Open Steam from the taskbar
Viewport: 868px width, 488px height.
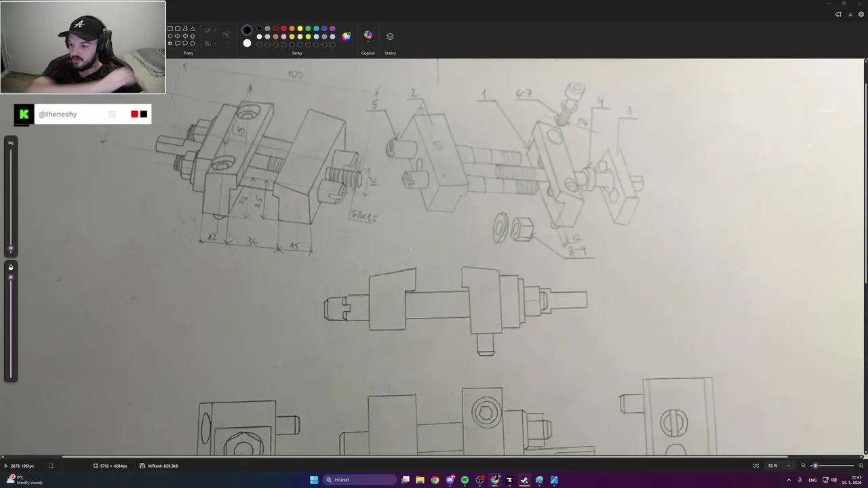tap(524, 480)
